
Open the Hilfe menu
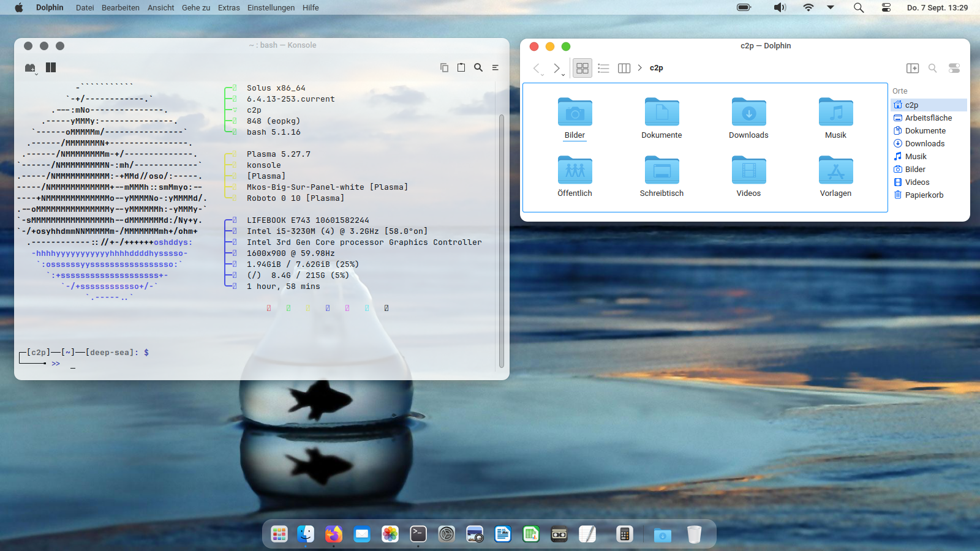pos(311,7)
